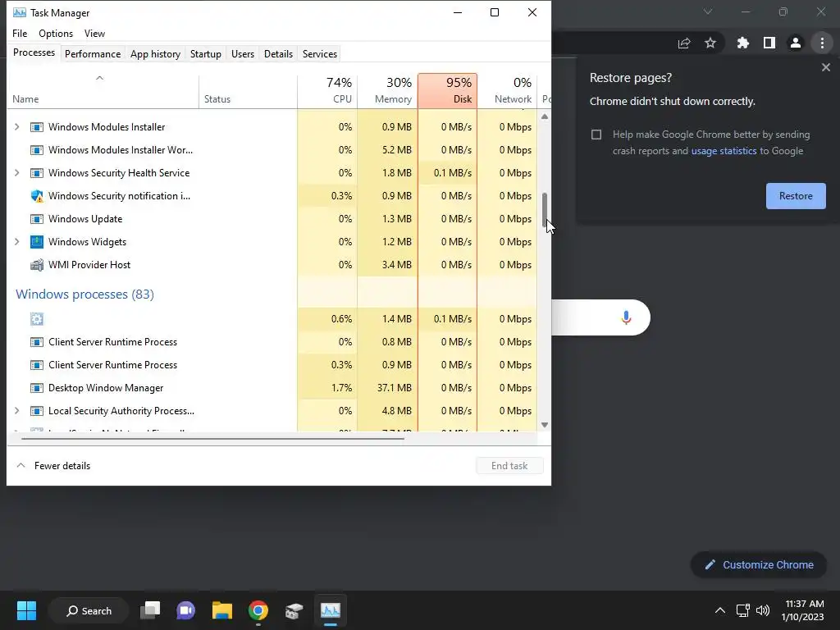This screenshot has height=630, width=840.
Task: Switch to the Performance tab
Action: [93, 53]
